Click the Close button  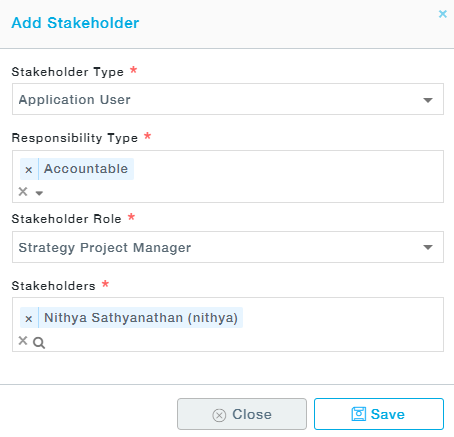click(242, 414)
